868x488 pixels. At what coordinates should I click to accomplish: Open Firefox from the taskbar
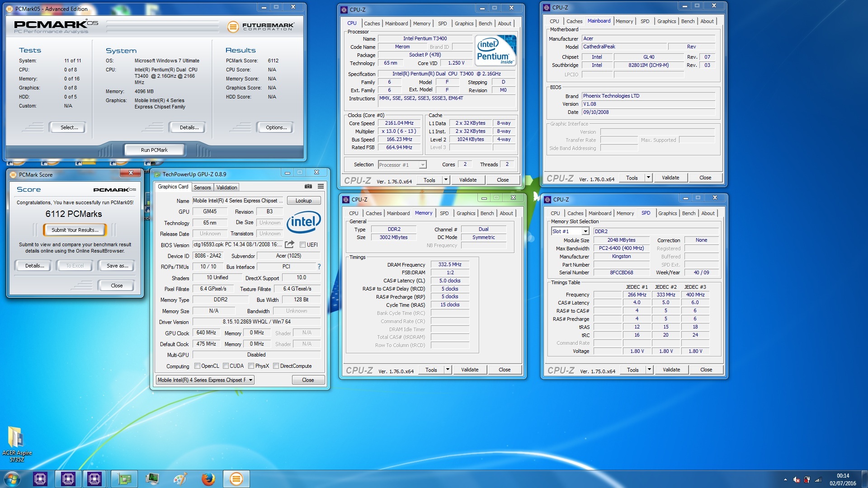pyautogui.click(x=208, y=479)
